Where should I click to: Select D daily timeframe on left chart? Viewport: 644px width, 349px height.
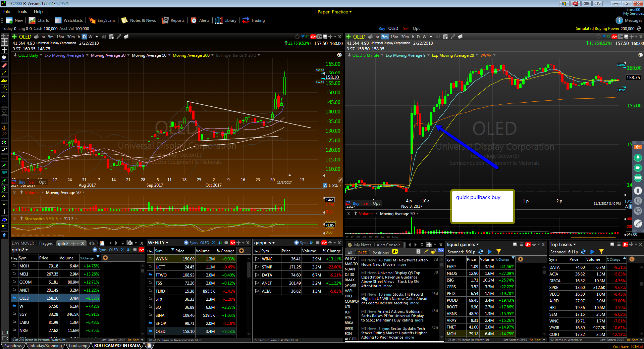(84, 37)
